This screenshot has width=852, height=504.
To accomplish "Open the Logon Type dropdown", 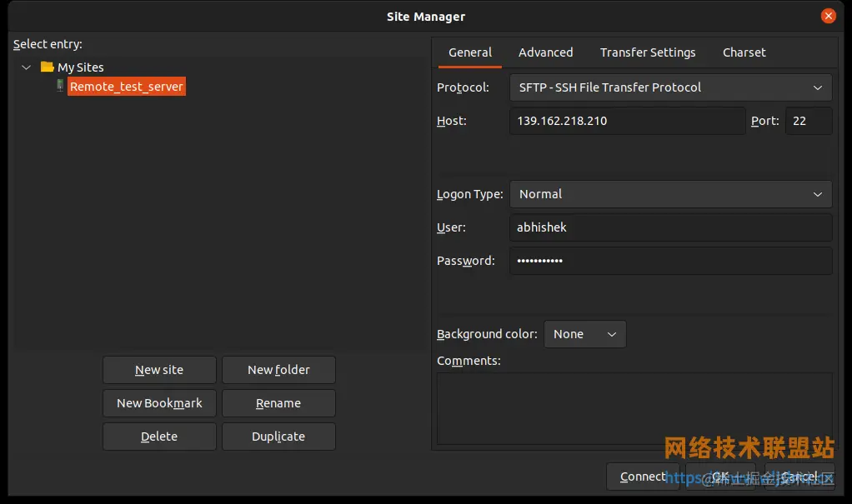I will (670, 194).
